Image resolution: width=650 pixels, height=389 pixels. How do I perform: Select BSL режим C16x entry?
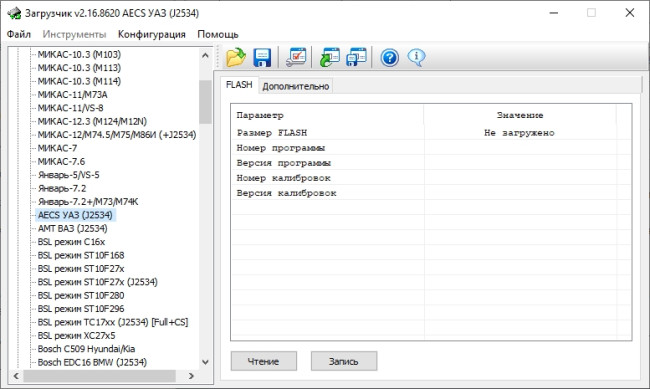coord(71,242)
